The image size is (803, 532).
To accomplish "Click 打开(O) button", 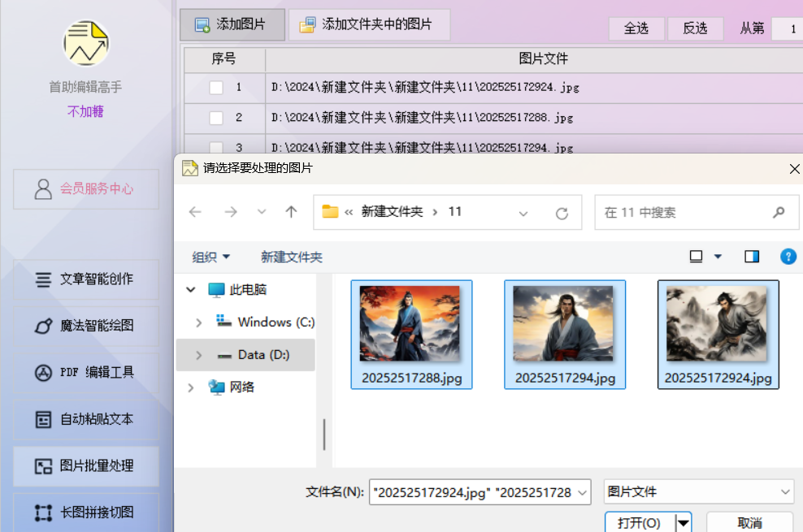I will coord(639,523).
